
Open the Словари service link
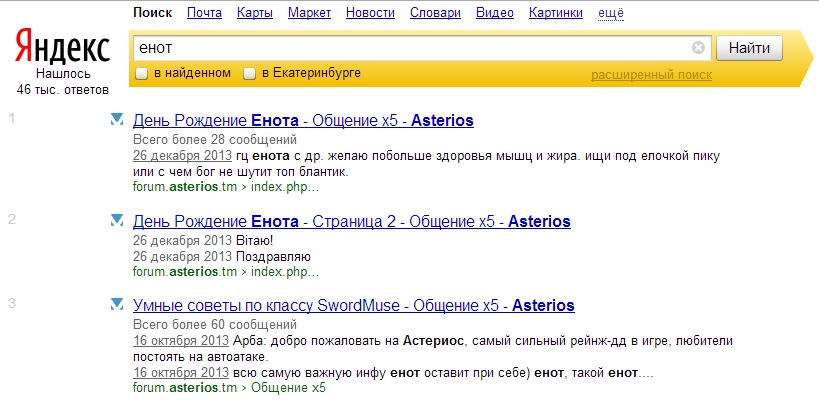[x=436, y=13]
